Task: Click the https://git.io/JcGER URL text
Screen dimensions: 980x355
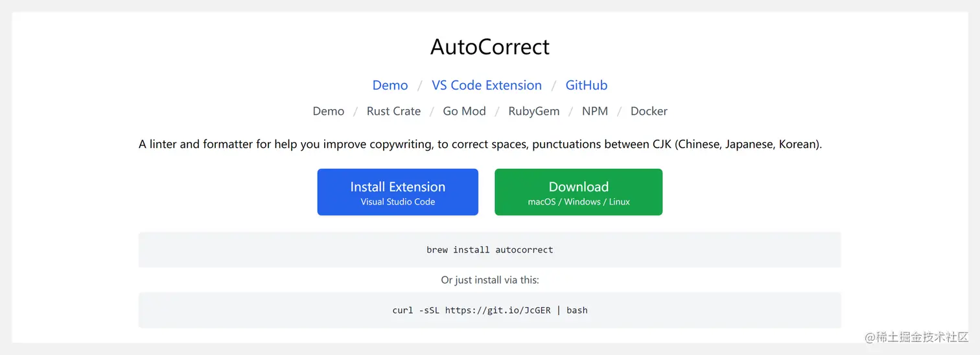Action: pyautogui.click(x=498, y=310)
